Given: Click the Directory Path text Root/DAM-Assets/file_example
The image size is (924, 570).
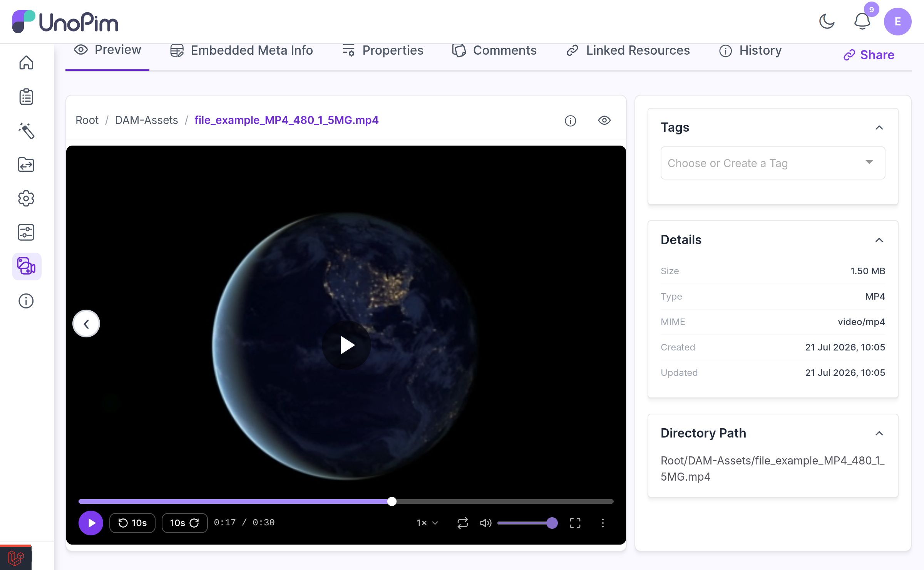Looking at the screenshot, I should (773, 468).
